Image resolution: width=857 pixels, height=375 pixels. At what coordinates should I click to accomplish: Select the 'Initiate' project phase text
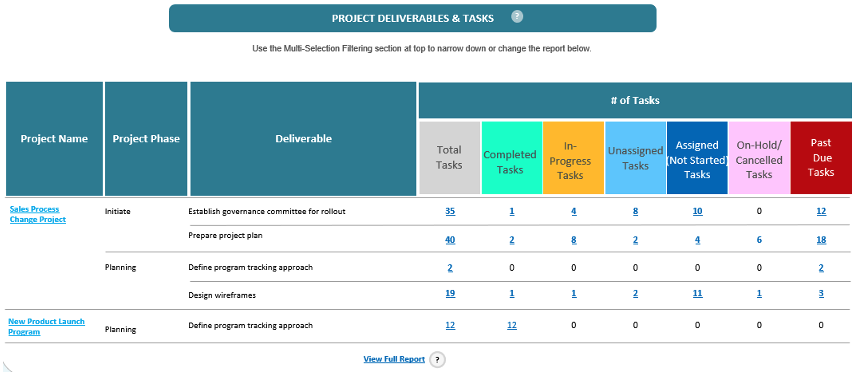coord(118,212)
